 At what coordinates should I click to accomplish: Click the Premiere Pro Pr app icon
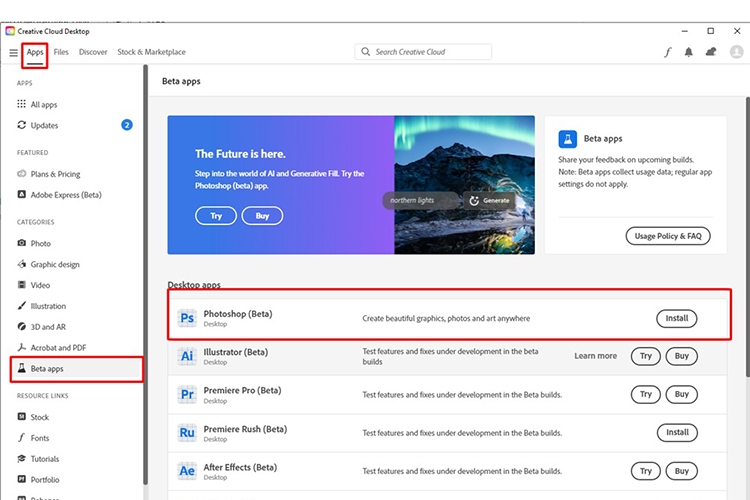(187, 394)
